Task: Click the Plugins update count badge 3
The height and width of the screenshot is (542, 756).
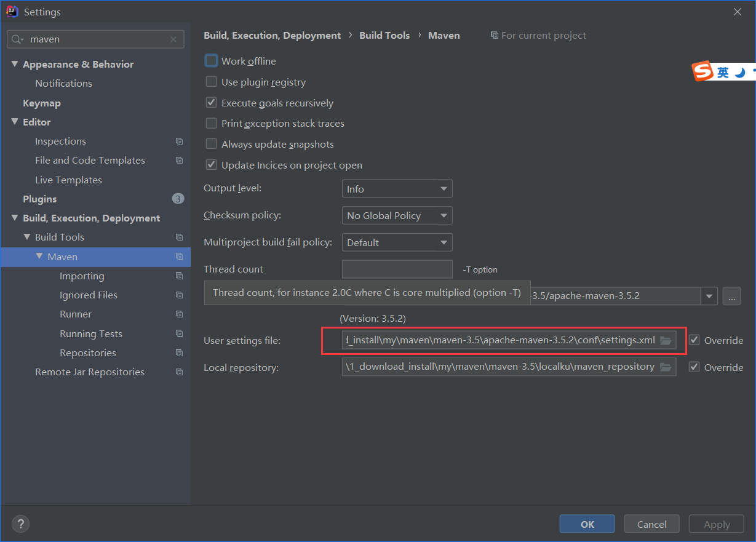Action: coord(178,199)
